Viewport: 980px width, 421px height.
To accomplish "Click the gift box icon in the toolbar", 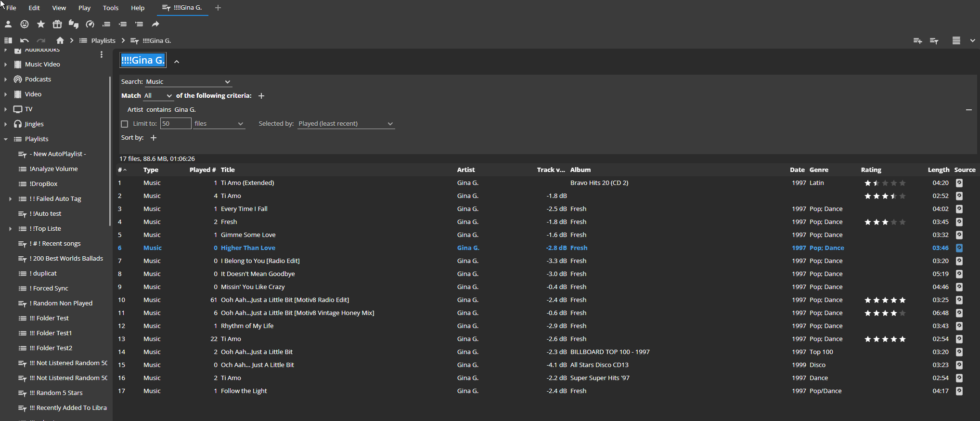I will [x=57, y=24].
